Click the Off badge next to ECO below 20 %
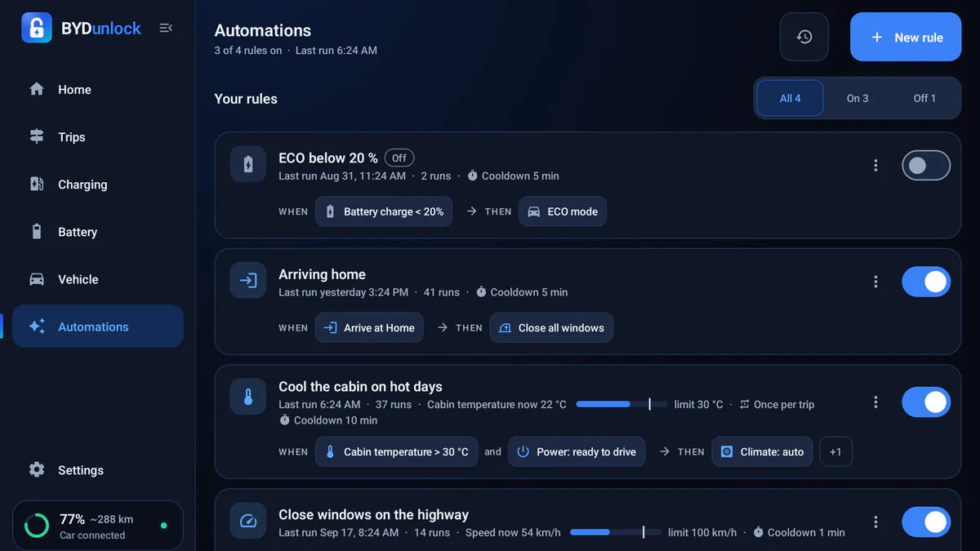The image size is (980, 551). tap(399, 158)
